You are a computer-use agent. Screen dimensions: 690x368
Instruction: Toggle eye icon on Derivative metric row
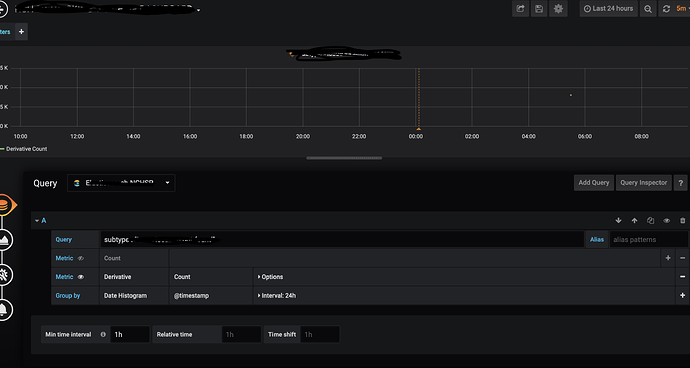pos(81,277)
